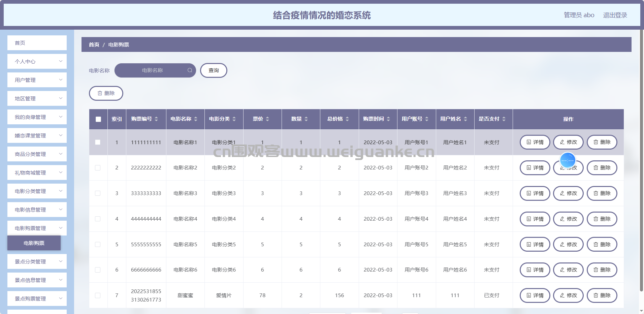Screen dimensions: 644x314
Task: Sort by 是否支付 column sort icon
Action: pyautogui.click(x=504, y=119)
